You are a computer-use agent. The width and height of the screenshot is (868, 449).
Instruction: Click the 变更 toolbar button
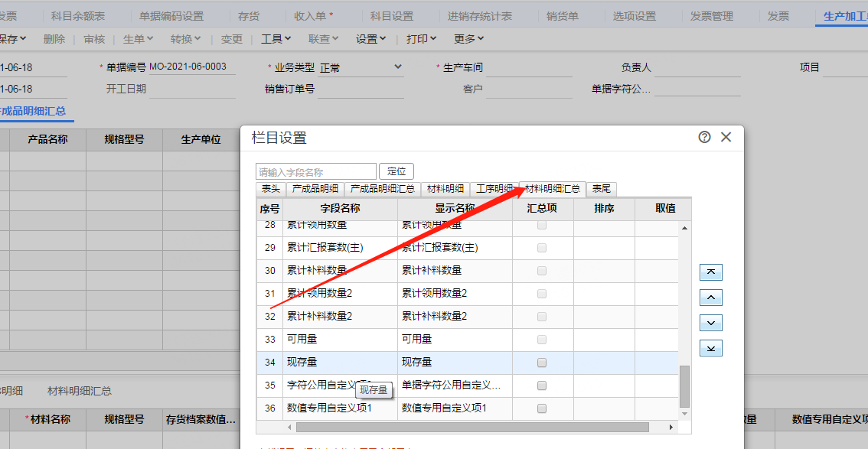click(232, 39)
